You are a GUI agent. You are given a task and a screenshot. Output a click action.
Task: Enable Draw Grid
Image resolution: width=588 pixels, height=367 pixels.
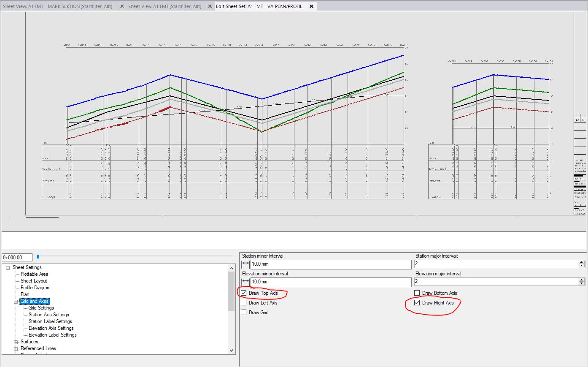pos(243,312)
